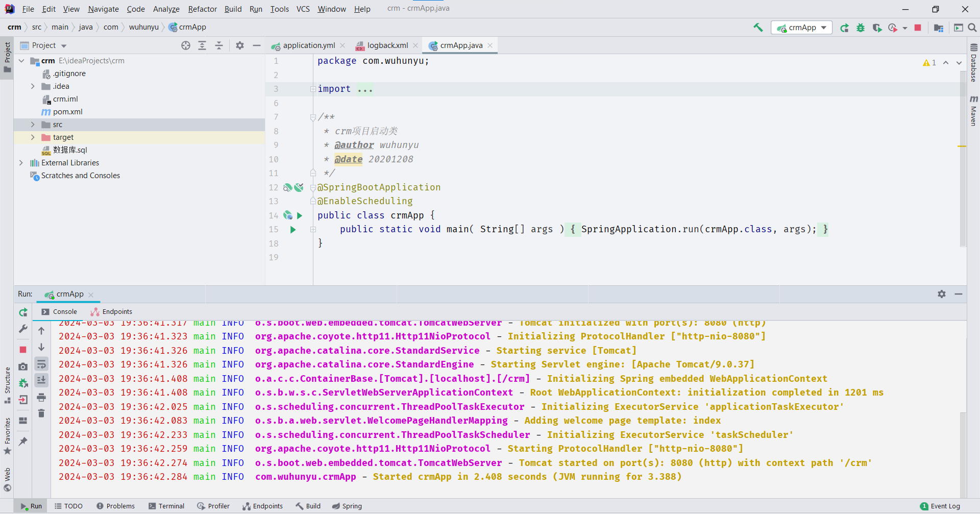Image resolution: width=980 pixels, height=514 pixels.
Task: Open Project panel settings gear
Action: [x=240, y=45]
